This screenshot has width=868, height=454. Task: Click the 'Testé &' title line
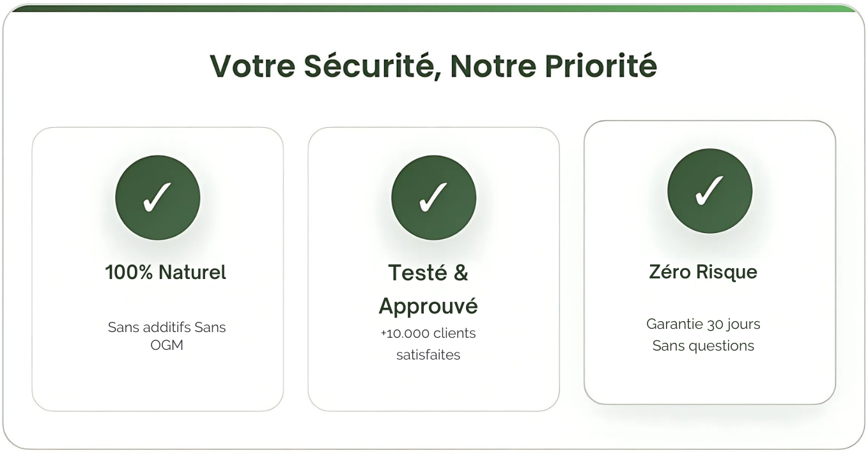(x=428, y=273)
